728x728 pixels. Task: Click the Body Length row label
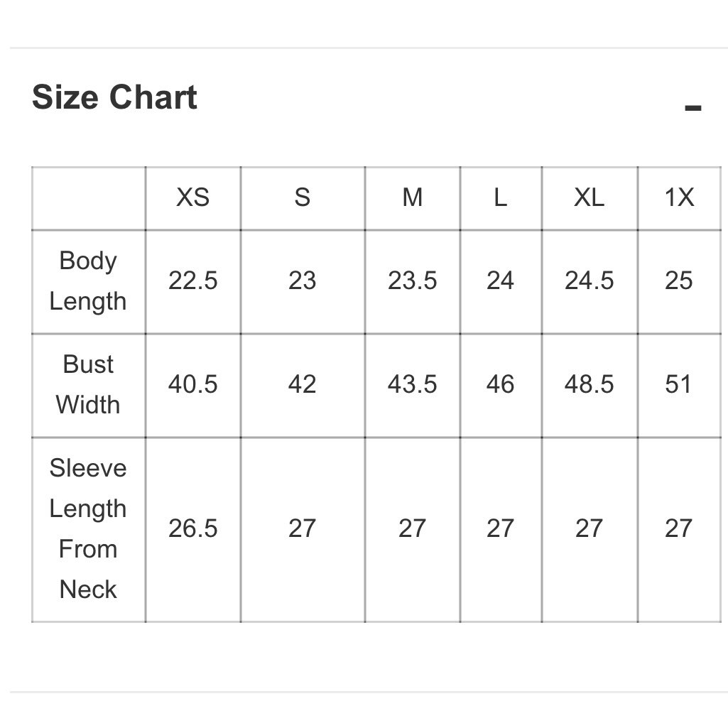pos(88,281)
